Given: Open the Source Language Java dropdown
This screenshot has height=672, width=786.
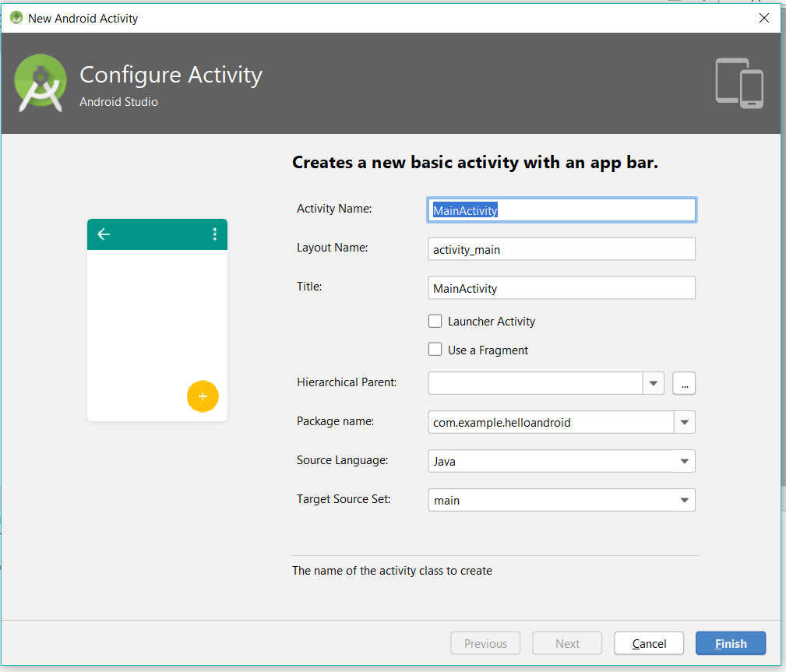Looking at the screenshot, I should pos(562,461).
